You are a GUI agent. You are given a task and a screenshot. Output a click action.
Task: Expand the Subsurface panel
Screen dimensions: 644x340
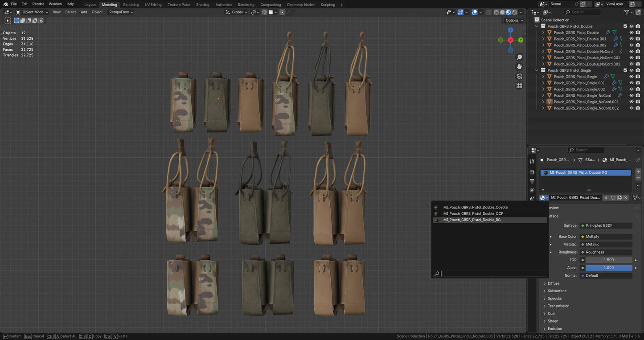coord(557,291)
